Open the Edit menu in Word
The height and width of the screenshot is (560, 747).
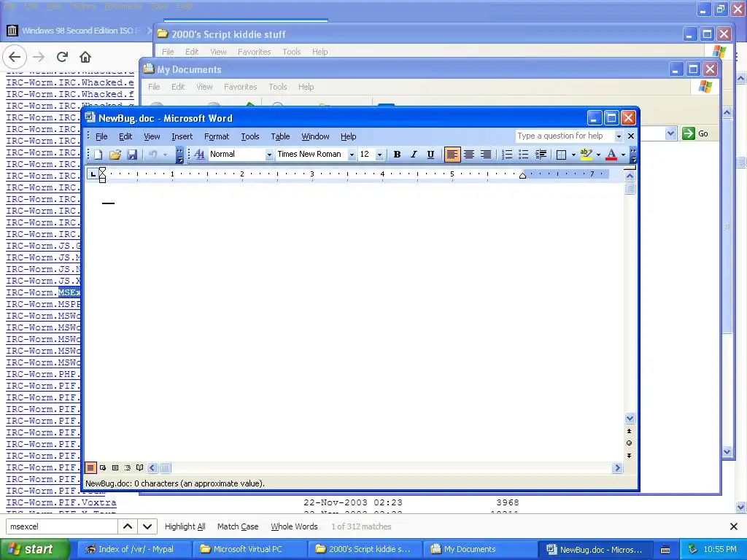pos(125,136)
